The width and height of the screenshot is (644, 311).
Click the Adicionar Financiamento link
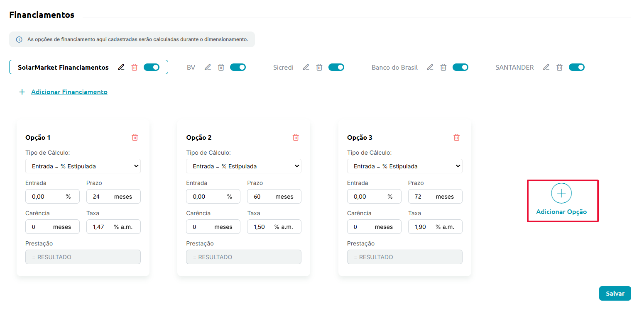click(x=69, y=92)
